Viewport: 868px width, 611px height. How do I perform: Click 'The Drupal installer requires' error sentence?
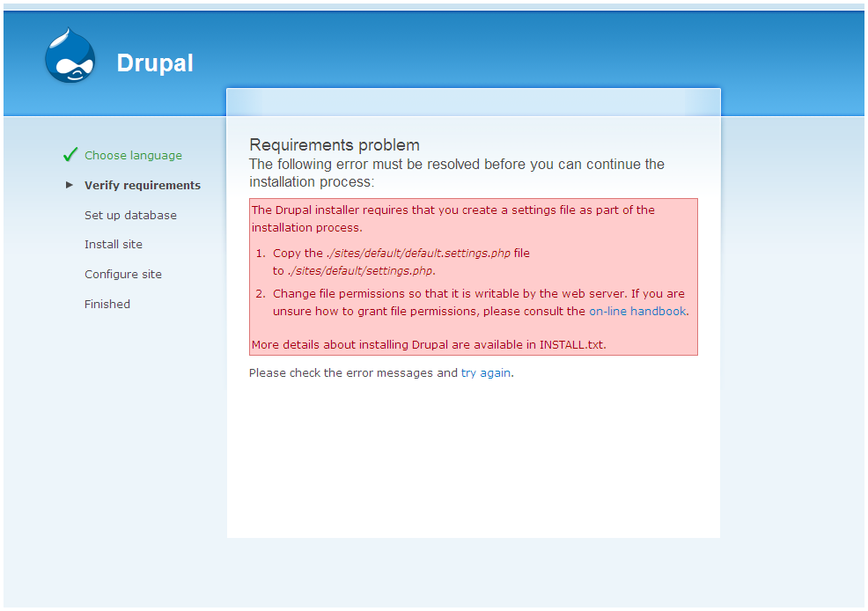(452, 218)
